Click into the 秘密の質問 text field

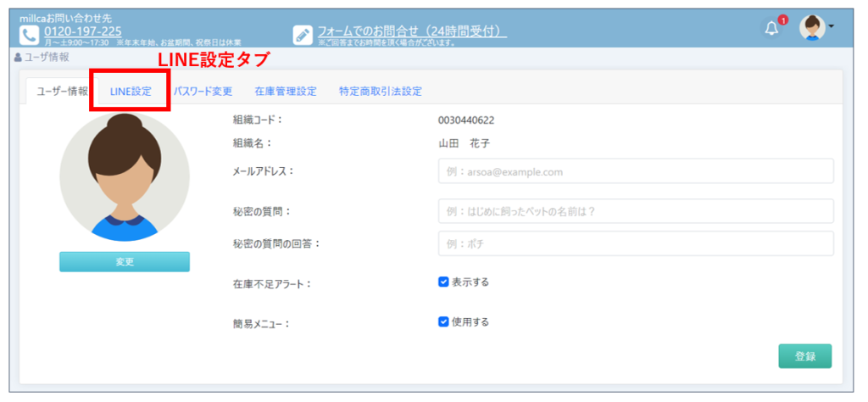point(636,211)
